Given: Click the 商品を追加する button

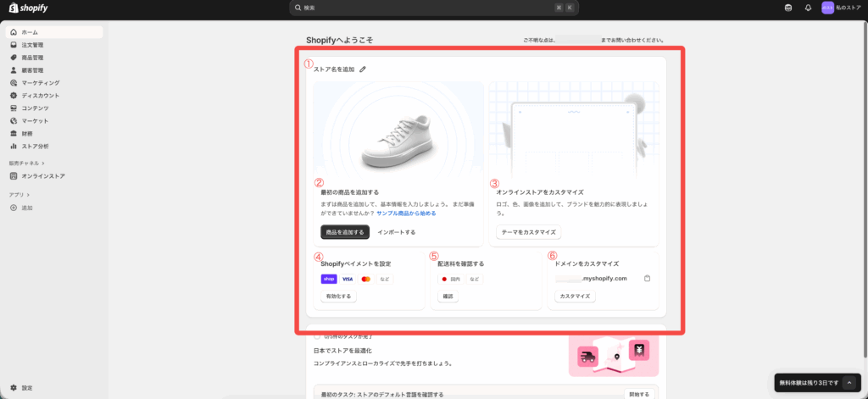Looking at the screenshot, I should (345, 232).
